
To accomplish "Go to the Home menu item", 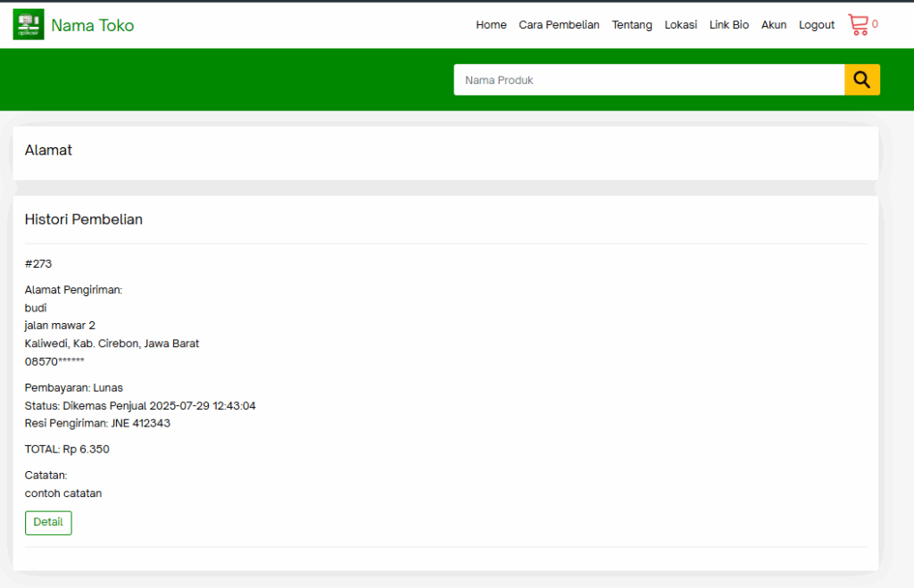I will click(x=491, y=25).
